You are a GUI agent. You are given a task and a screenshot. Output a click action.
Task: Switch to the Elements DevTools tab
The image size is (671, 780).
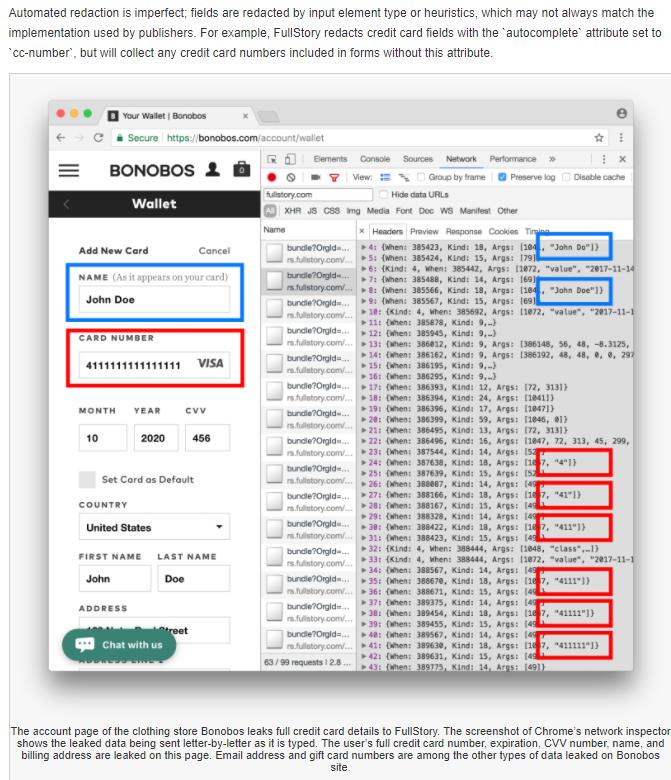click(x=330, y=159)
